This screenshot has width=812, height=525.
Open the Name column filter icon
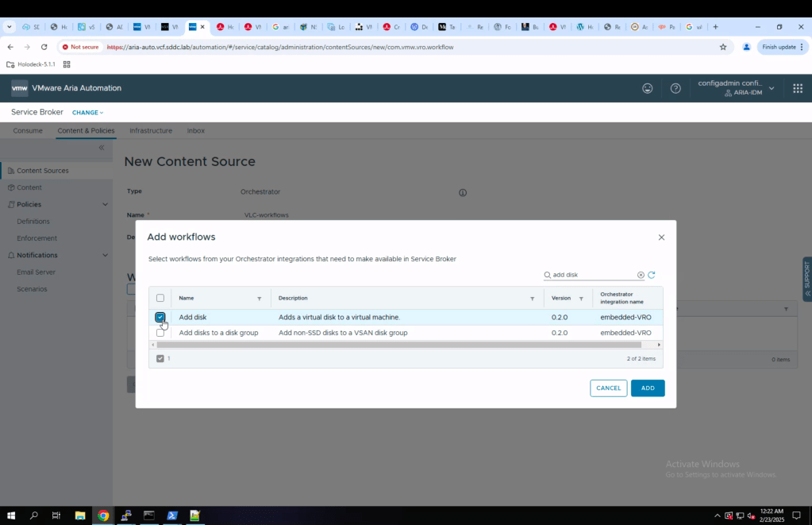[x=259, y=299]
